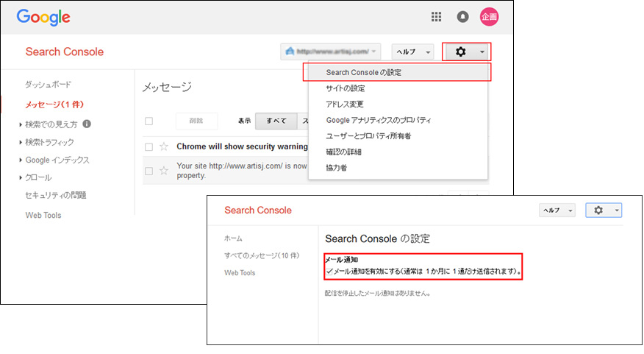Screen dimensions: 644x354
Task: Select Search Console の設定 menu item
Action: pos(397,72)
